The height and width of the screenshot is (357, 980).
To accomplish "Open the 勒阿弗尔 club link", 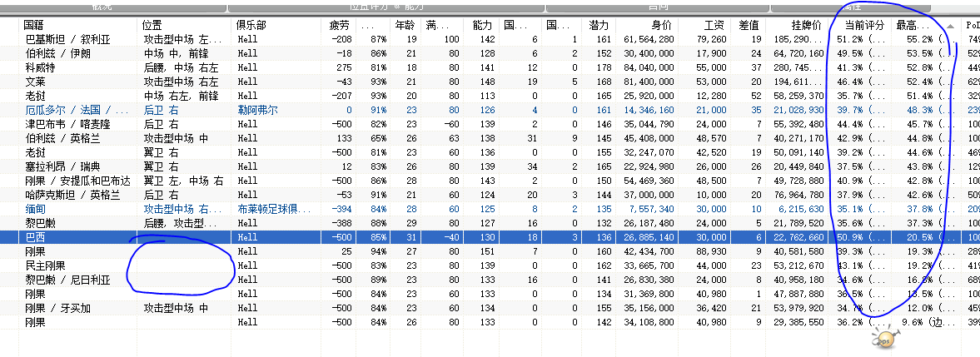I will 259,109.
